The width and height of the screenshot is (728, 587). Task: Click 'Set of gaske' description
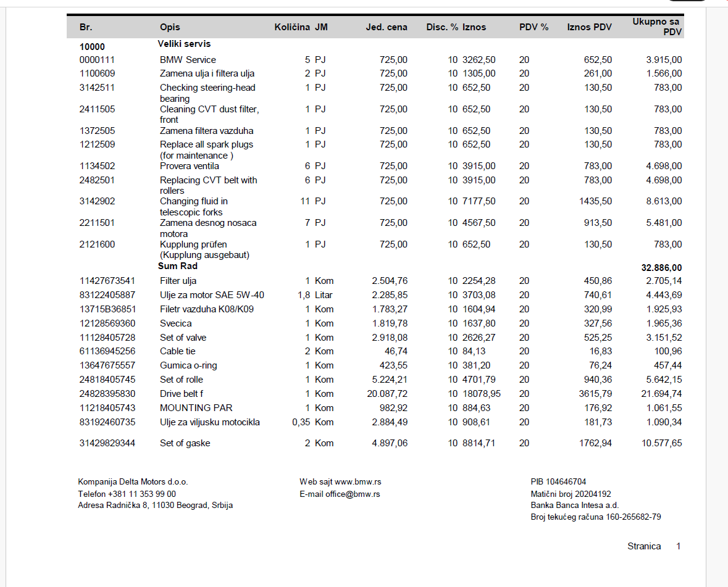tap(185, 443)
